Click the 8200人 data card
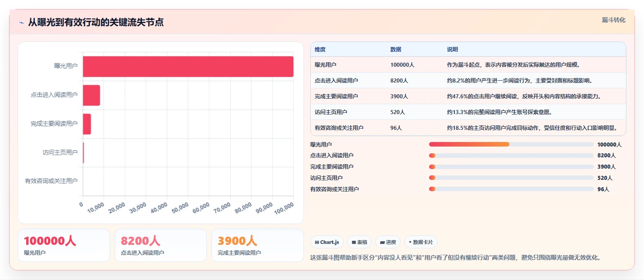The width and height of the screenshot is (644, 280). pos(161,245)
